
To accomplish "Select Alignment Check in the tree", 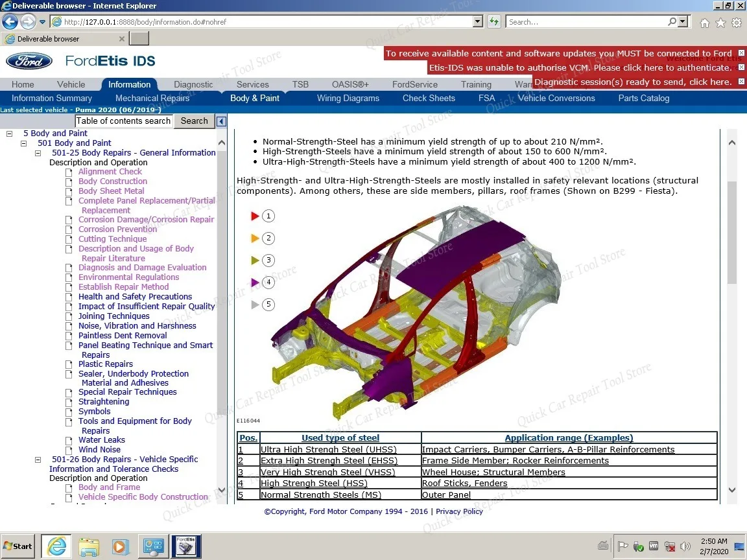I will (110, 171).
